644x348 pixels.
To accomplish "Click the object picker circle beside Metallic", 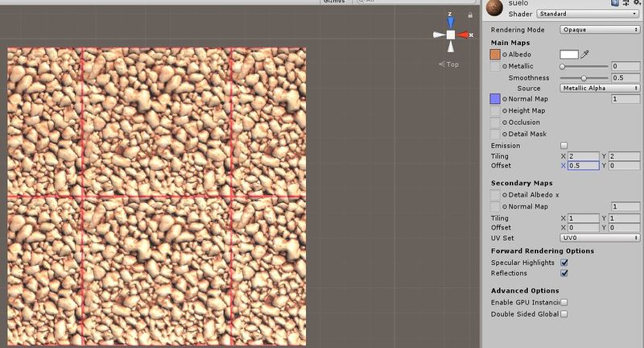I will click(505, 67).
